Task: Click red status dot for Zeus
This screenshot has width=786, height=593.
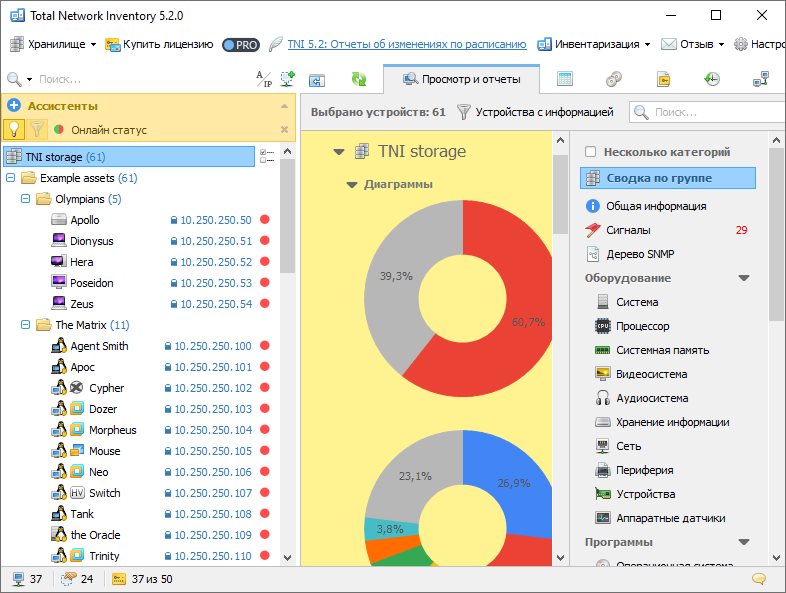Action: [265, 303]
